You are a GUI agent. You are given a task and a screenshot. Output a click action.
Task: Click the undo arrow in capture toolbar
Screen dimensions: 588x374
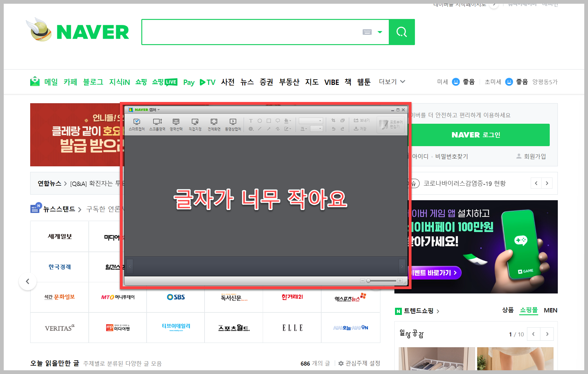coord(333,129)
